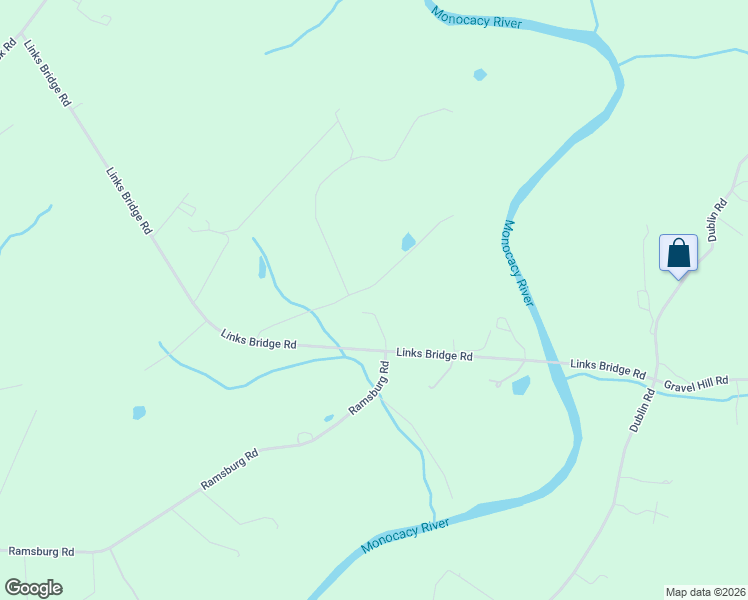The height and width of the screenshot is (600, 748).
Task: Click the center Links Bridge Rd label
Action: click(434, 355)
